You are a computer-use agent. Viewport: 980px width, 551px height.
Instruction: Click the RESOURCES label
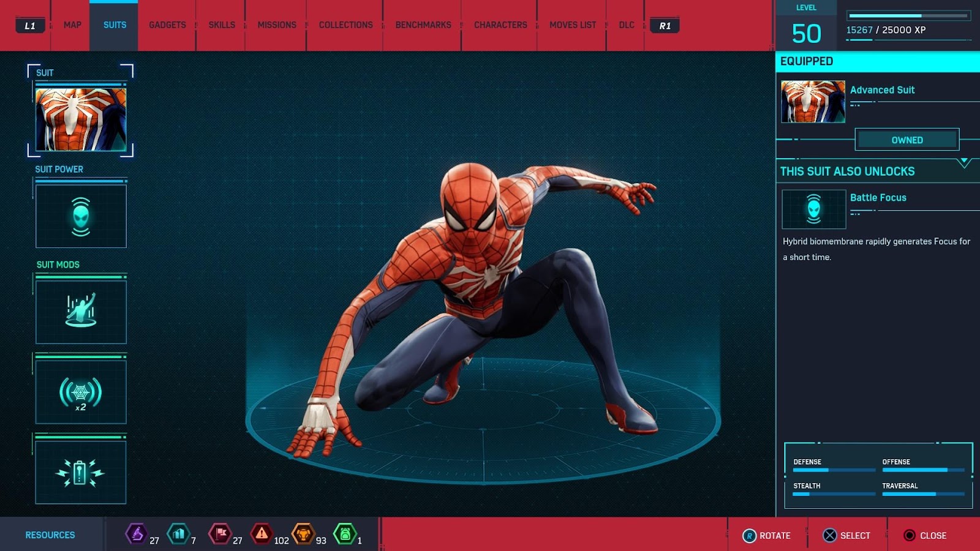point(50,535)
